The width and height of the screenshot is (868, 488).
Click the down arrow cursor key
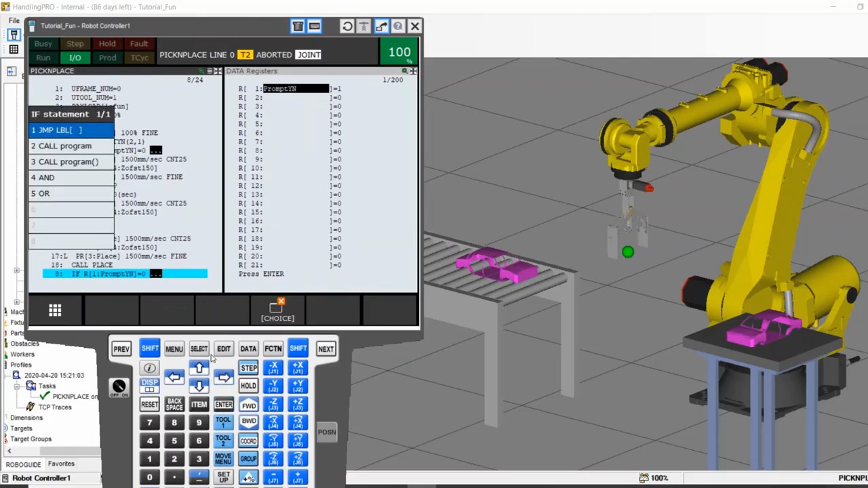[x=199, y=386]
